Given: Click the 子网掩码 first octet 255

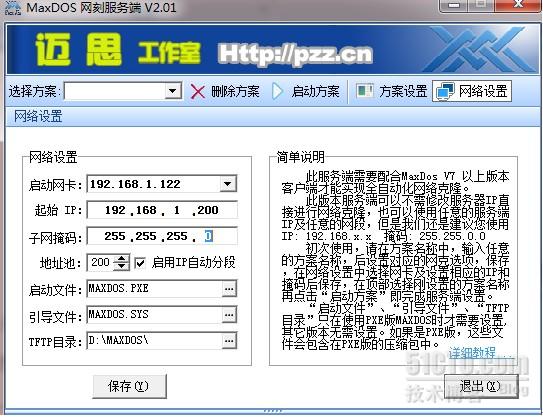Looking at the screenshot, I should [115, 236].
